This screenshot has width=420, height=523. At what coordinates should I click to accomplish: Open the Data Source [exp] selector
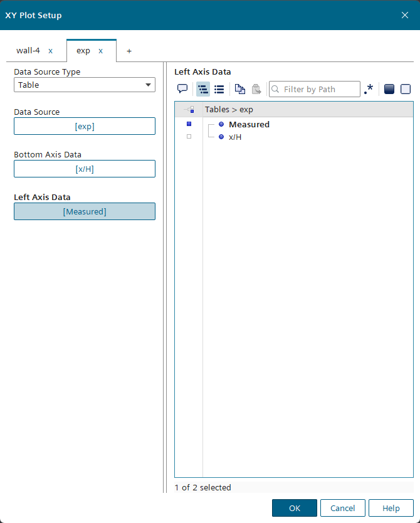(85, 126)
